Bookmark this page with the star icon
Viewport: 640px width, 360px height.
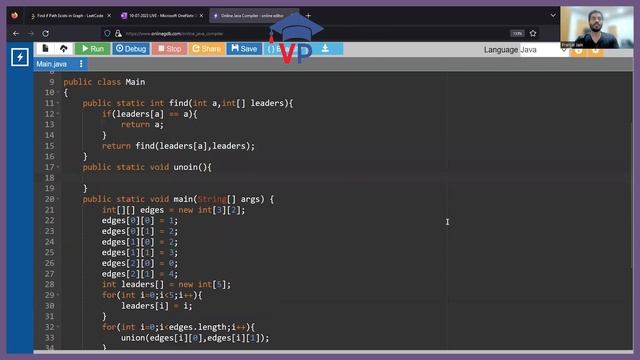click(533, 33)
